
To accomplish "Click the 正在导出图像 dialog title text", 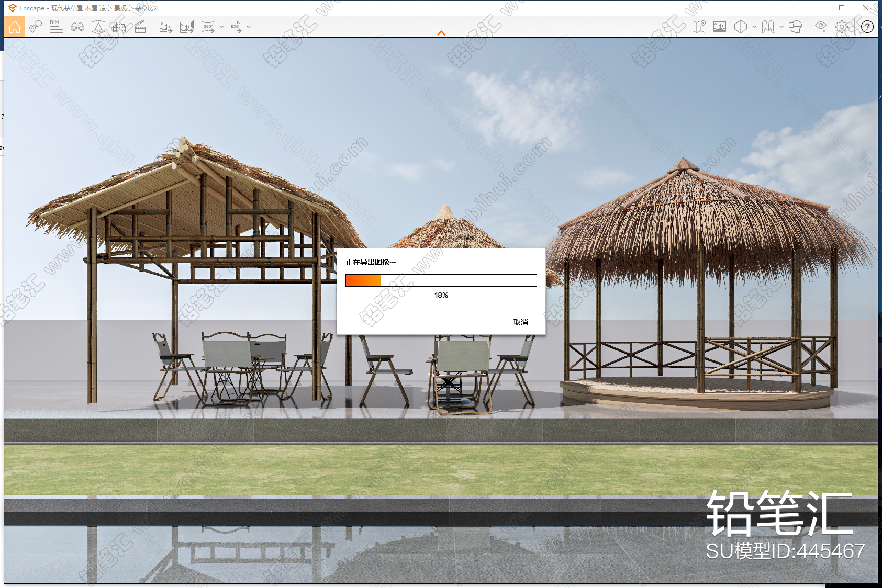I will [x=371, y=262].
